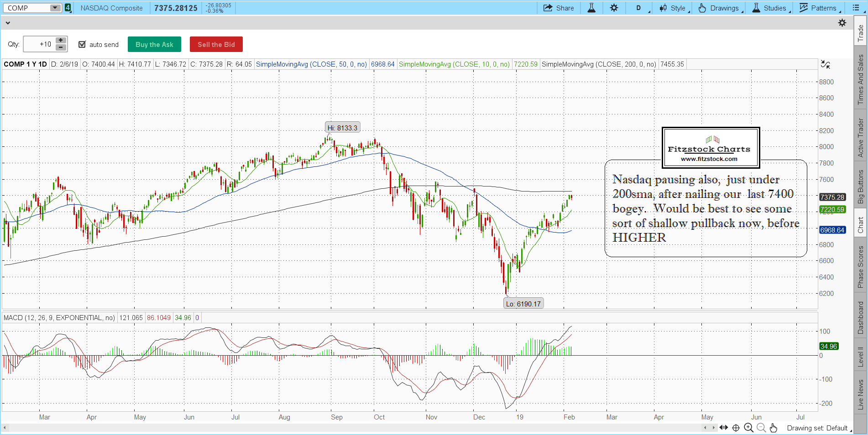
Task: Open the flask quick study icon
Action: [x=591, y=8]
